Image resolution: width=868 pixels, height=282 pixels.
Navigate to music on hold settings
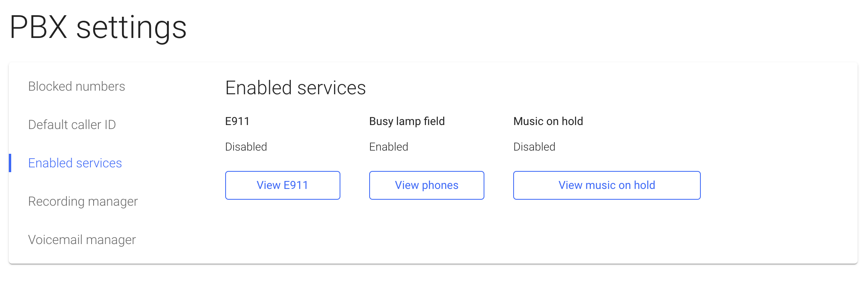click(x=606, y=185)
